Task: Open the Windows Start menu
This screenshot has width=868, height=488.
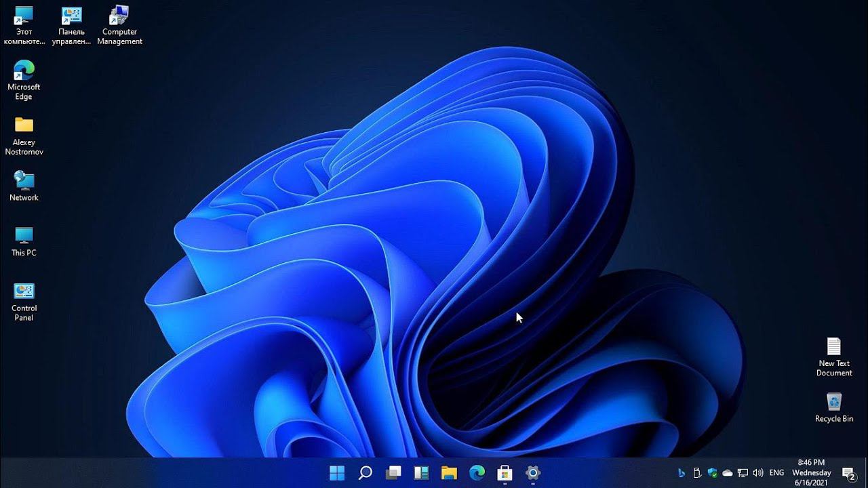Action: (337, 472)
